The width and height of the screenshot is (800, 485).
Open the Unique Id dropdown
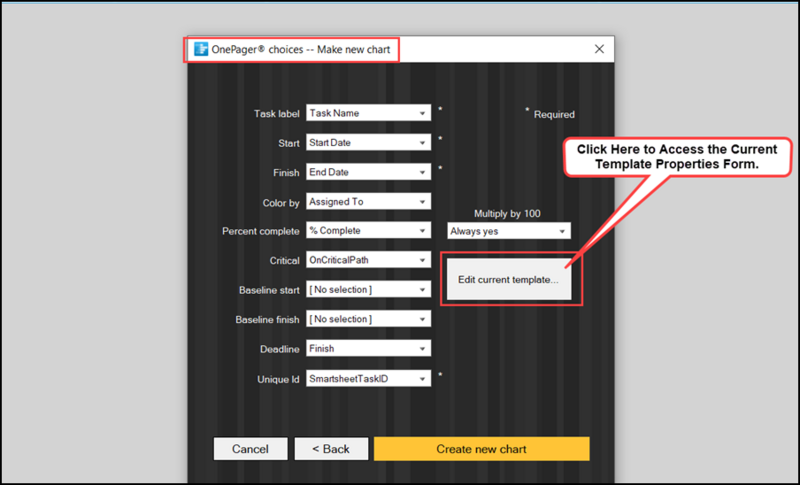368,378
